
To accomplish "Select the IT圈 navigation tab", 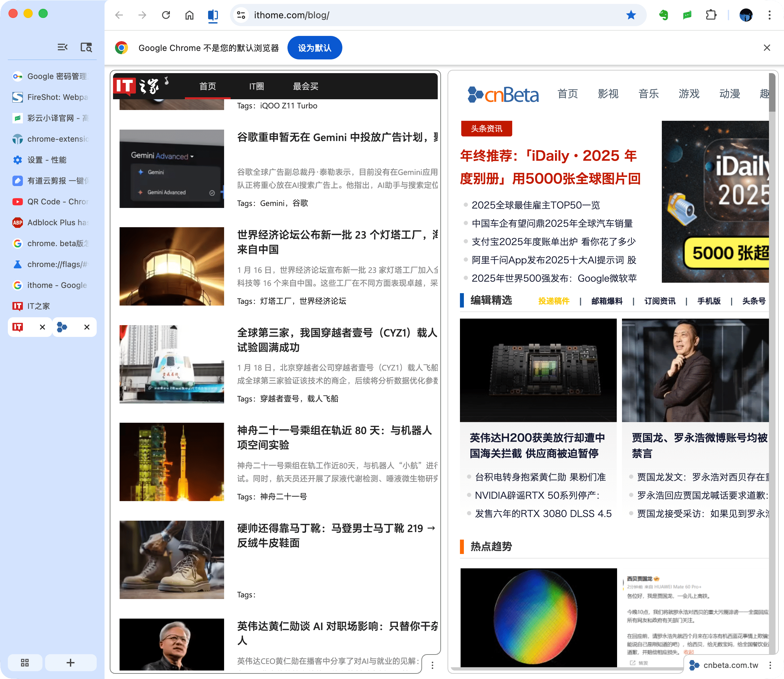I will 256,87.
